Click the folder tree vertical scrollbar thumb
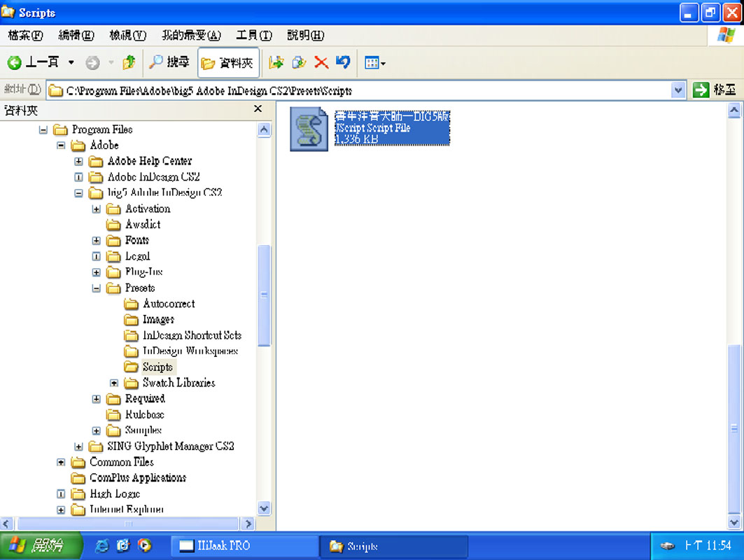 [x=264, y=294]
